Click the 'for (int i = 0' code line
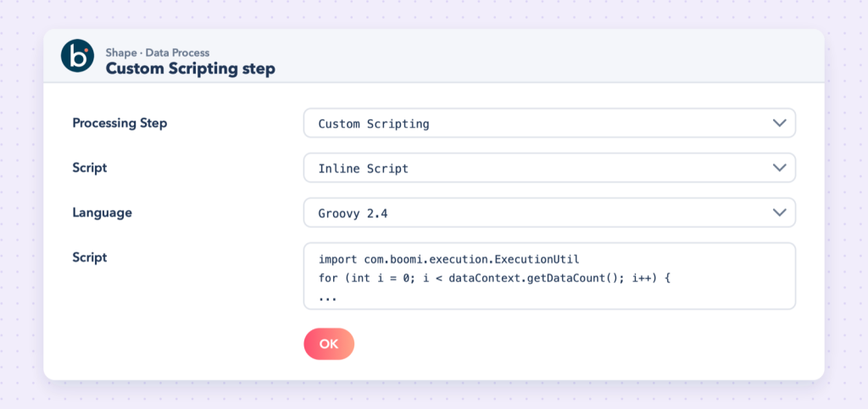Screen dimensions: 868x409 tap(494, 278)
